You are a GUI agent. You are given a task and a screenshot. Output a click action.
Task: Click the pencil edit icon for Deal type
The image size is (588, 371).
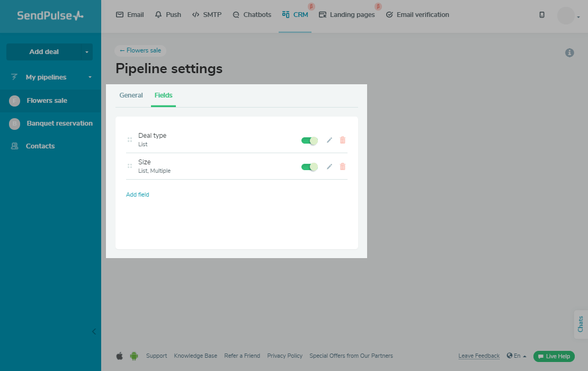coord(329,140)
